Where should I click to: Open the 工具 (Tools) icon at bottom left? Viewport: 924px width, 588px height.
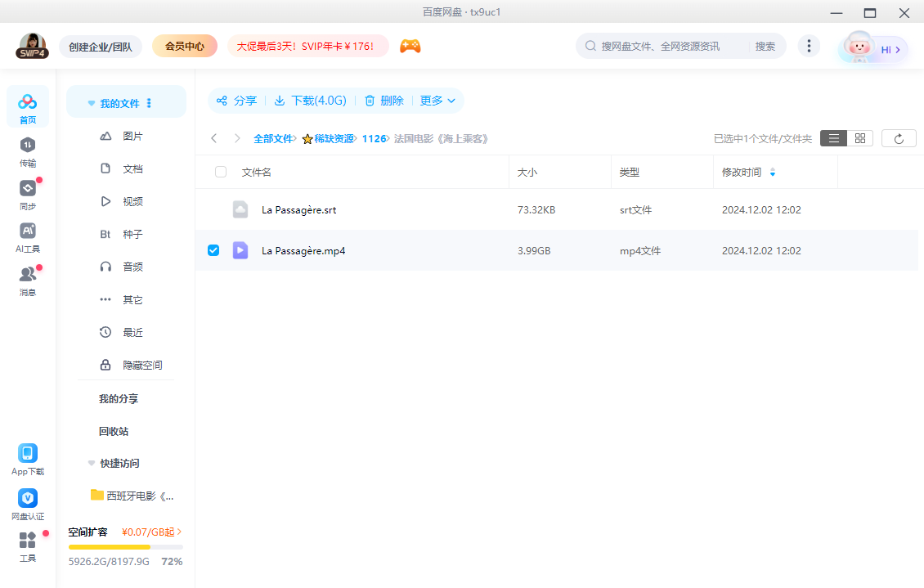pyautogui.click(x=27, y=544)
